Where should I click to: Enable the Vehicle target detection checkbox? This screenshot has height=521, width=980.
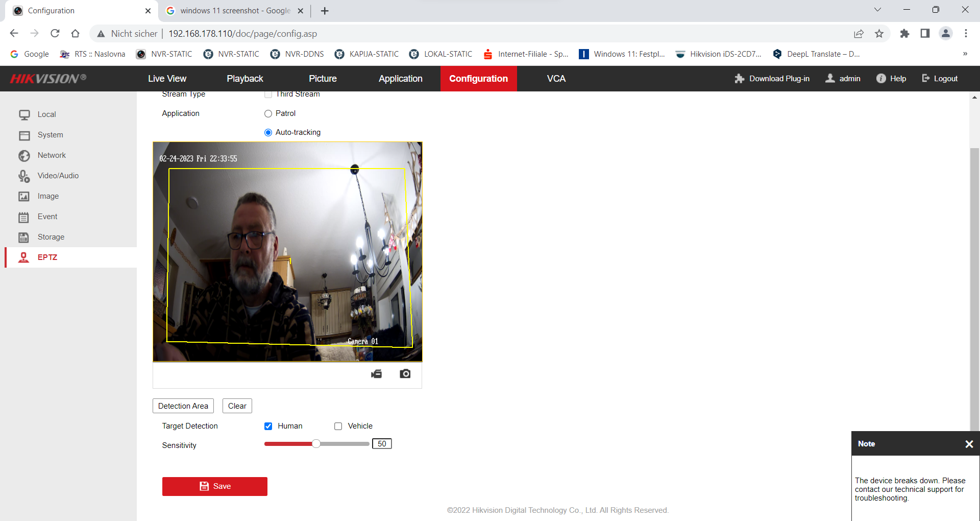pos(338,426)
